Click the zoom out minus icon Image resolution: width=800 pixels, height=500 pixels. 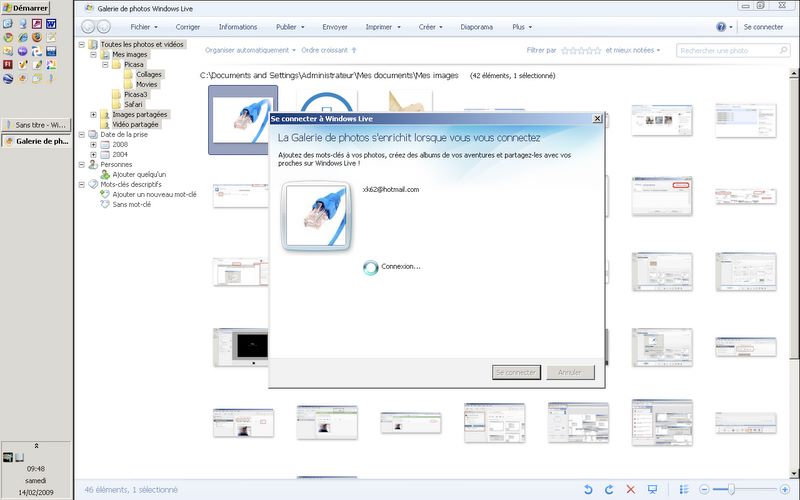[704, 490]
